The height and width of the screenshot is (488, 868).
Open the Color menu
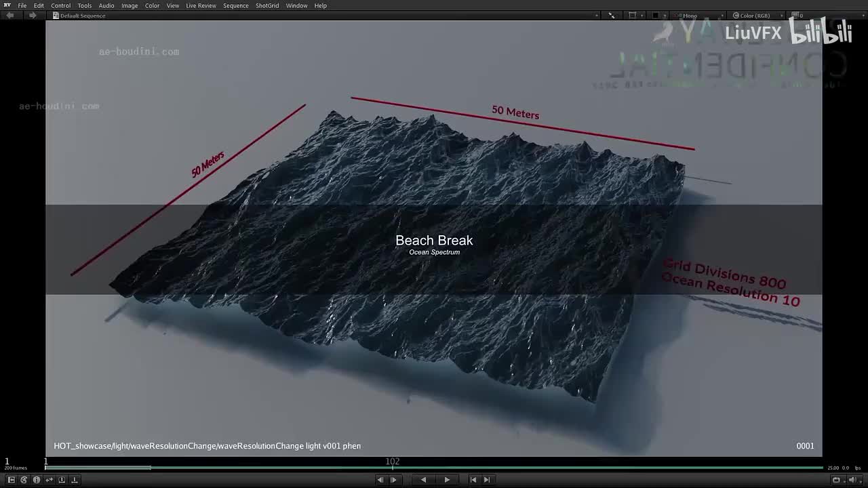tap(152, 5)
